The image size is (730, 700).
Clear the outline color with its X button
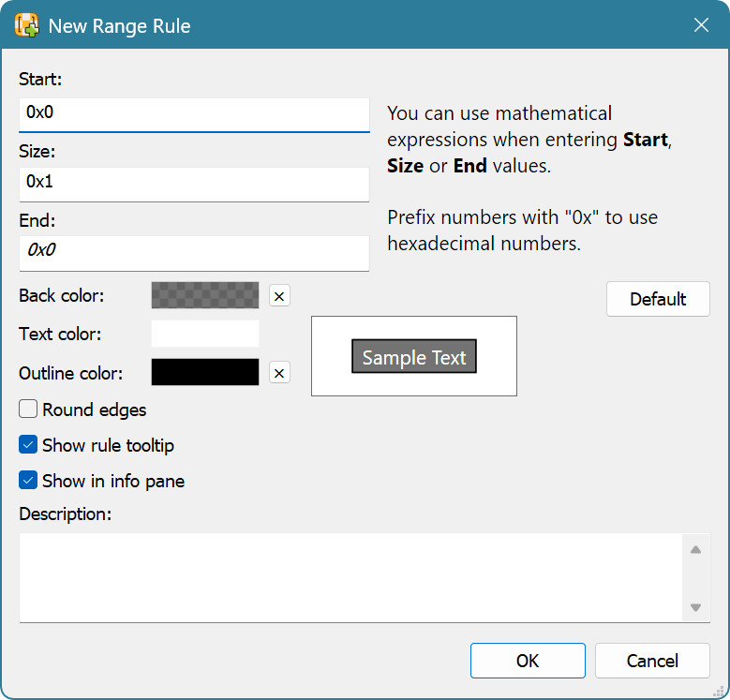pyautogui.click(x=279, y=373)
